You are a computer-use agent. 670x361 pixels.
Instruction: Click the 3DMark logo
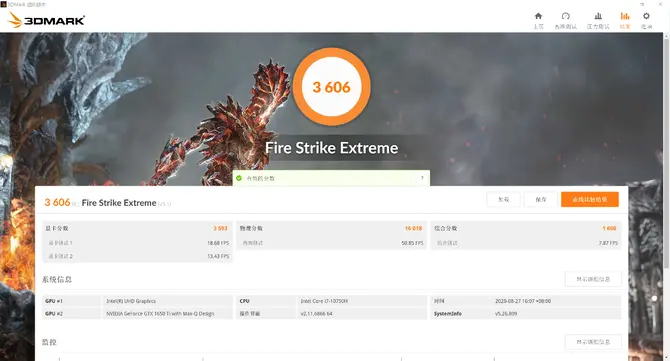click(46, 20)
